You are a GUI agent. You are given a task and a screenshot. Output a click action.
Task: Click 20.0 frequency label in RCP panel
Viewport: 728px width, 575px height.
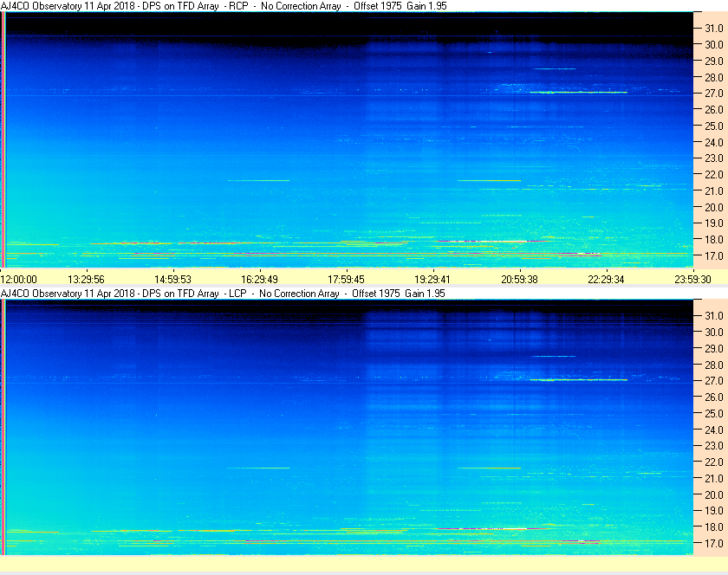[x=714, y=207]
